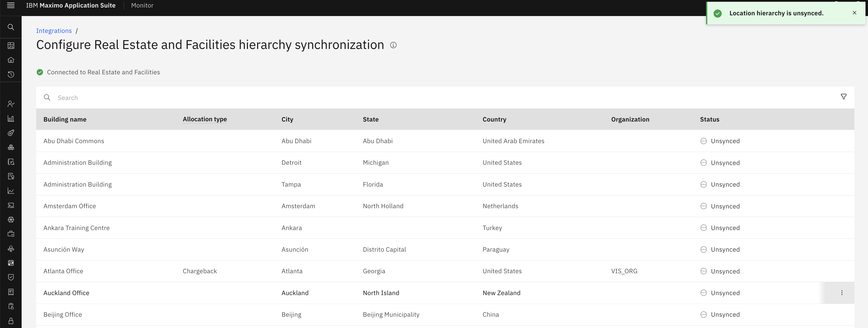Click the City column header

pyautogui.click(x=287, y=120)
